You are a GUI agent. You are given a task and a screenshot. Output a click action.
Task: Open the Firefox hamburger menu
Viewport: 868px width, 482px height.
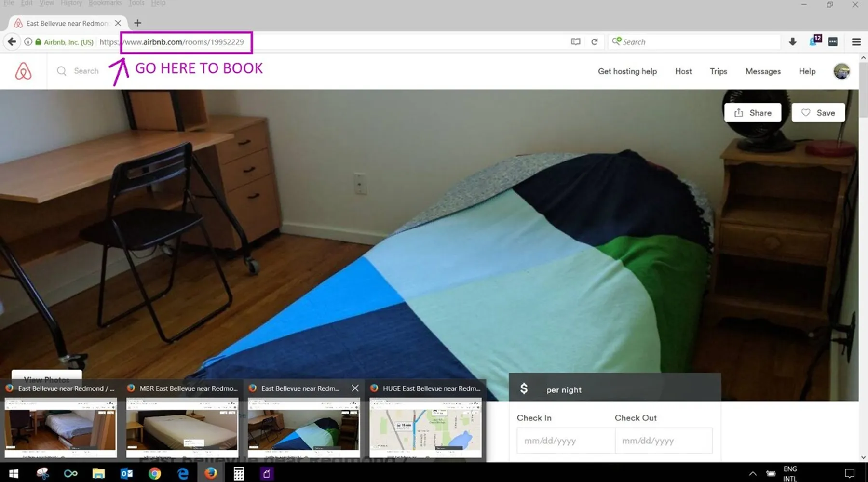(x=856, y=42)
